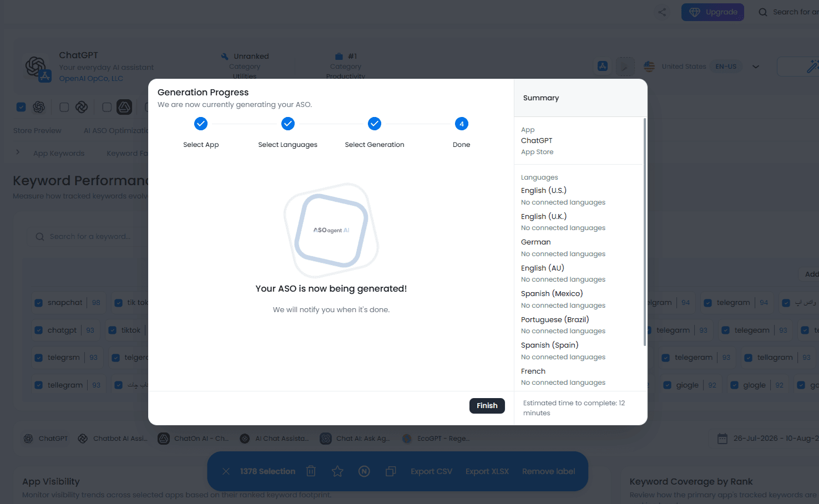Uncheck the telegeam keyword checkbox
Image resolution: width=819 pixels, height=504 pixels.
pos(726,330)
